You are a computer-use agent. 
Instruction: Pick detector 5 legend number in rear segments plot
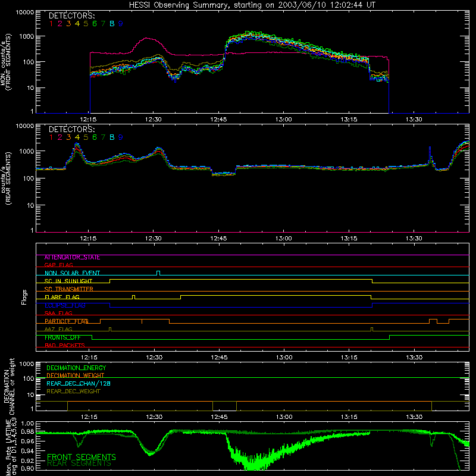[86, 137]
